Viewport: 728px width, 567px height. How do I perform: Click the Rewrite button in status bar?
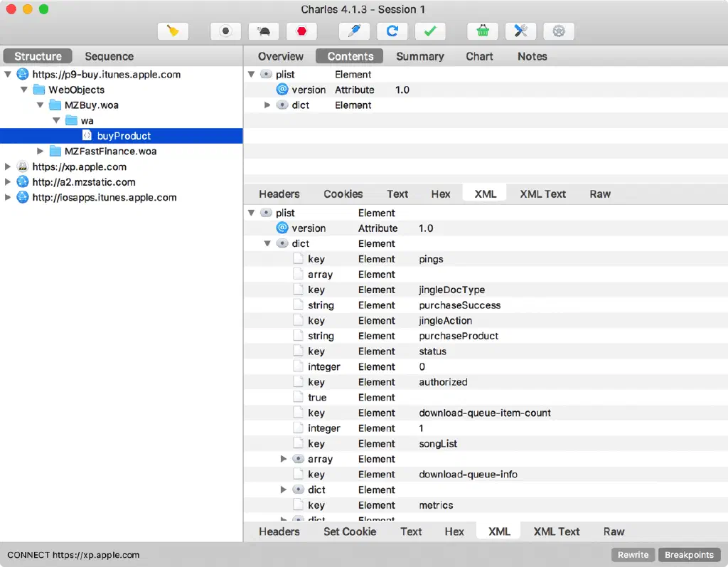[633, 555]
